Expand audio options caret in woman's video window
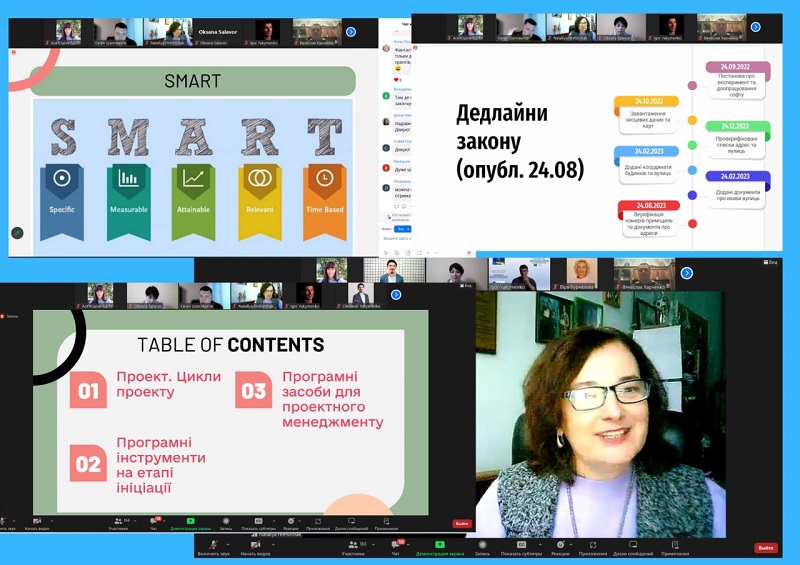800x565 pixels. [x=228, y=545]
